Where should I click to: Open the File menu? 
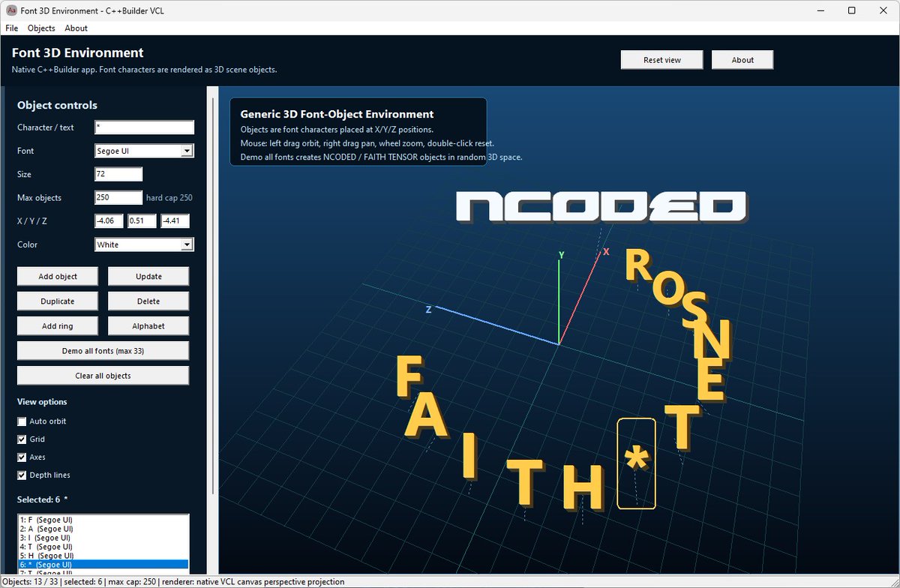point(11,28)
